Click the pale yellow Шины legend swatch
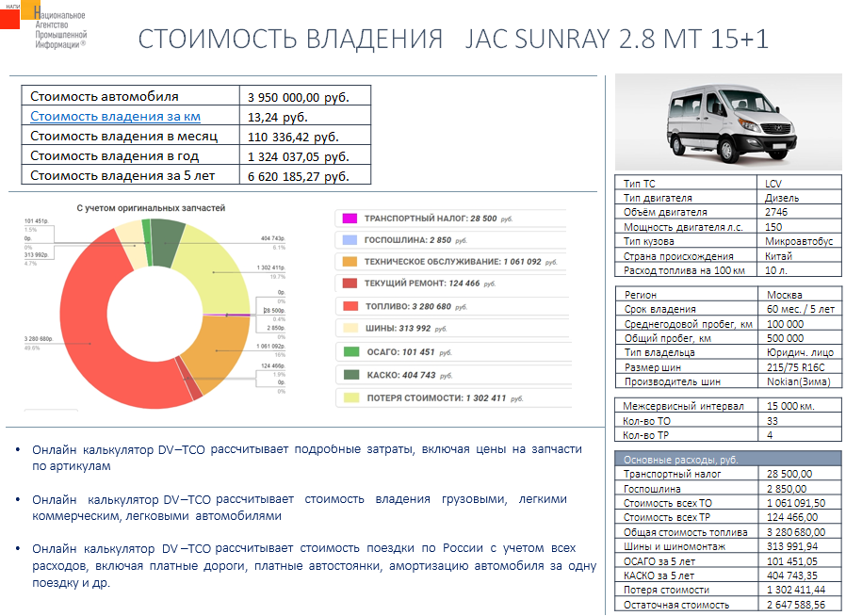Image resolution: width=846 pixels, height=616 pixels. click(x=350, y=329)
